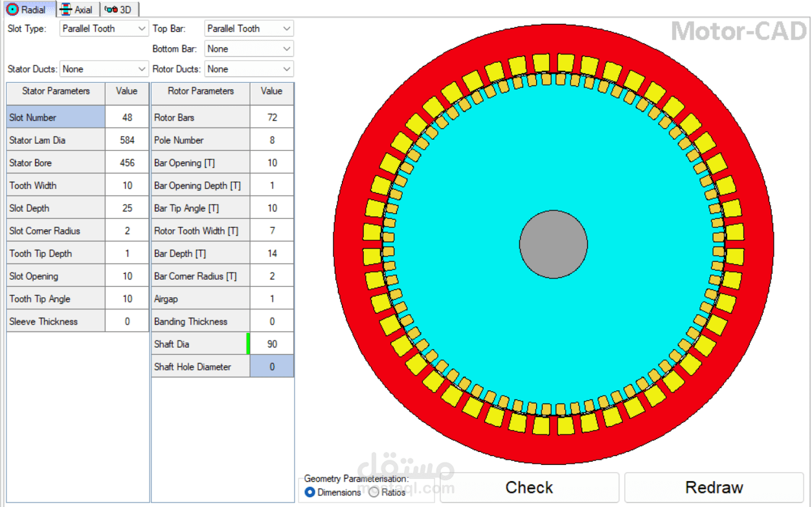Click the Redraw button
This screenshot has width=812, height=507.
click(714, 488)
